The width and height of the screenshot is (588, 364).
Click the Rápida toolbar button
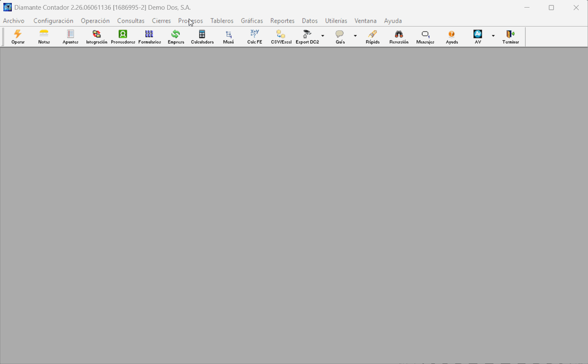tap(372, 37)
